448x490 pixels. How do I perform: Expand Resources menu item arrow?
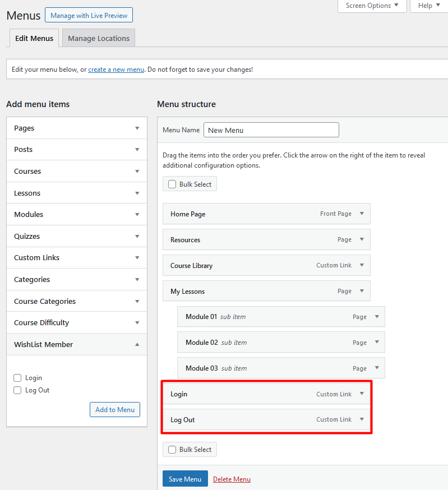pyautogui.click(x=362, y=239)
